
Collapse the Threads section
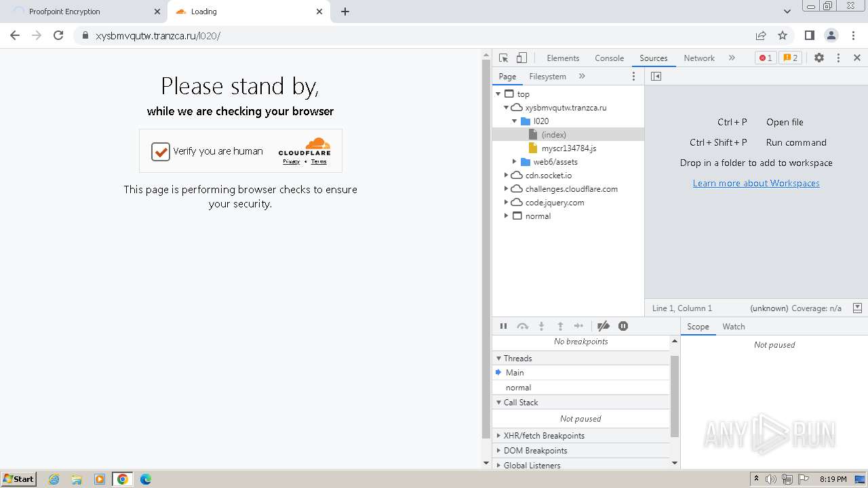(581, 359)
